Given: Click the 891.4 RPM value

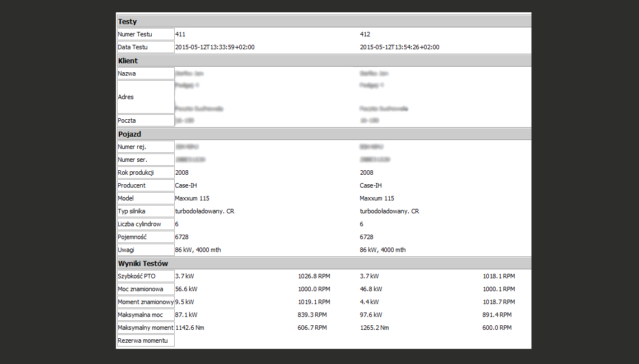Looking at the screenshot, I should point(497,315).
